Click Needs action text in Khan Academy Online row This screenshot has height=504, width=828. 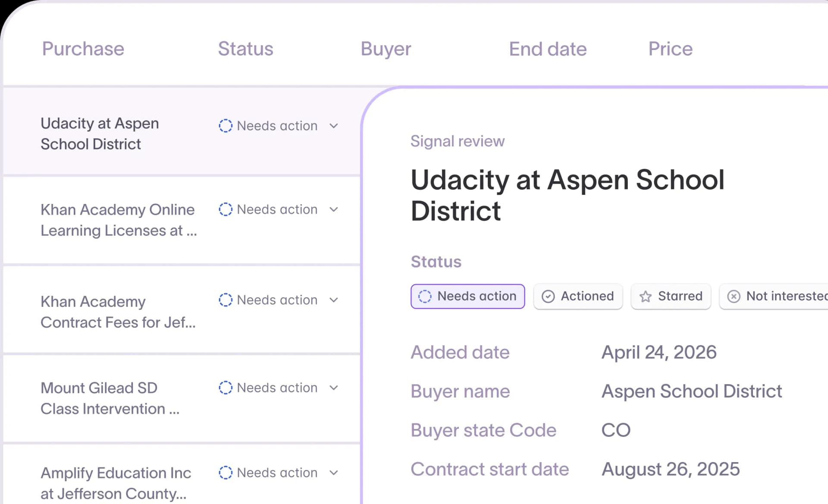pyautogui.click(x=277, y=210)
